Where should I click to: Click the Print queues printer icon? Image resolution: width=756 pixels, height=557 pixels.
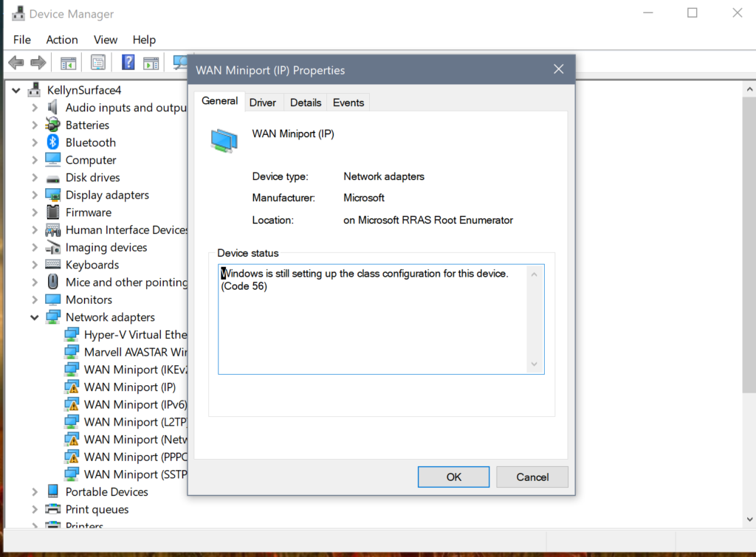point(52,509)
